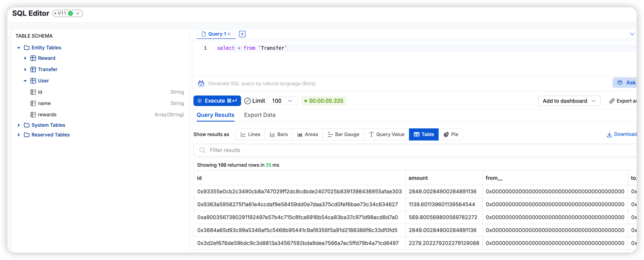Close the Query 1 tab

coord(229,34)
